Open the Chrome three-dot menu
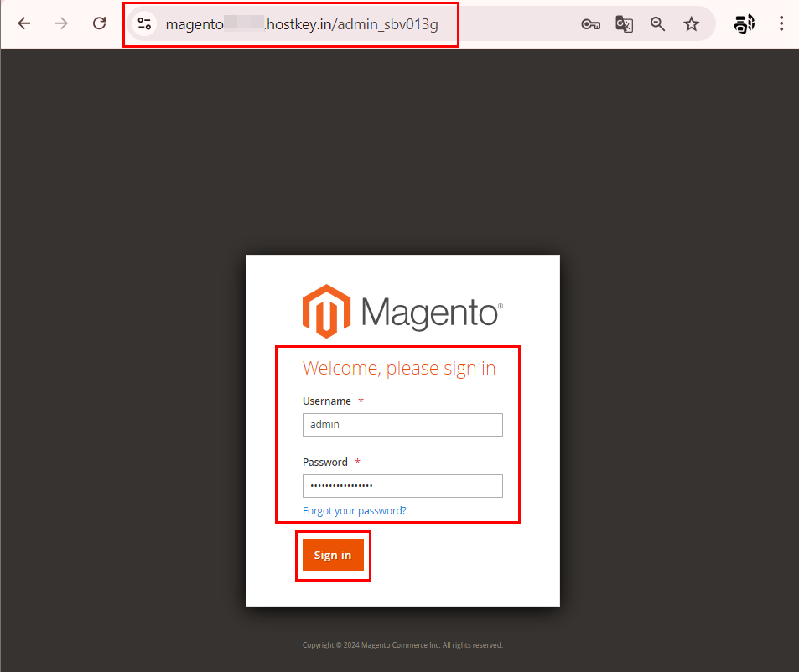The width and height of the screenshot is (799, 672). pyautogui.click(x=781, y=23)
